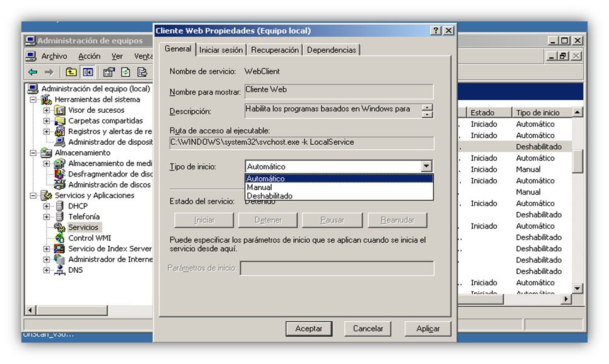Switch to the Iniciar sesión tab

pyautogui.click(x=221, y=50)
